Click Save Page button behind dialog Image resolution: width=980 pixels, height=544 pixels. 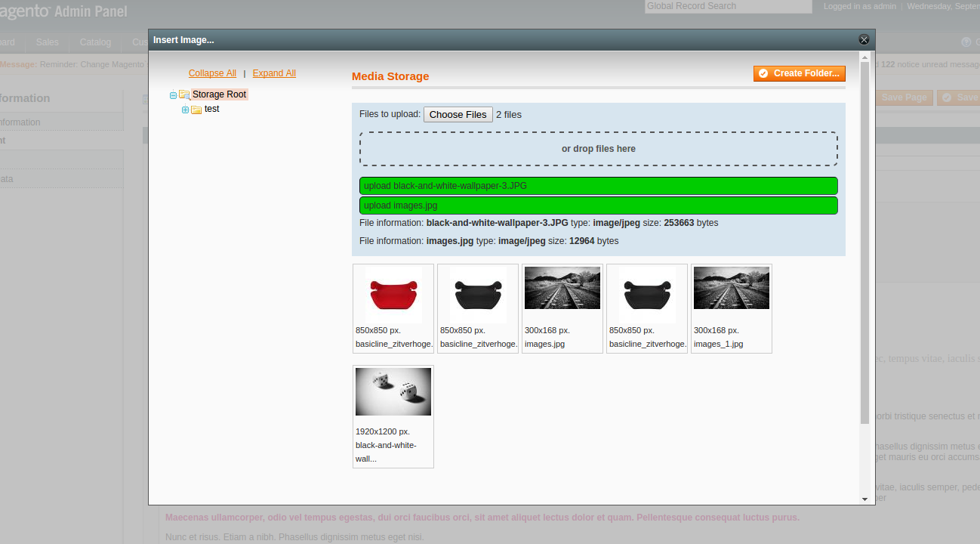point(904,97)
